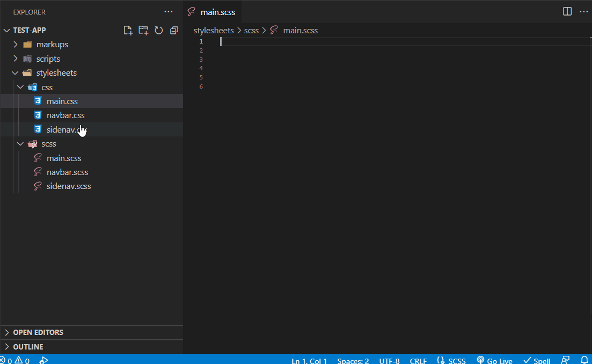This screenshot has height=364, width=592.
Task: Click the feedback icon in status bar
Action: click(565, 360)
